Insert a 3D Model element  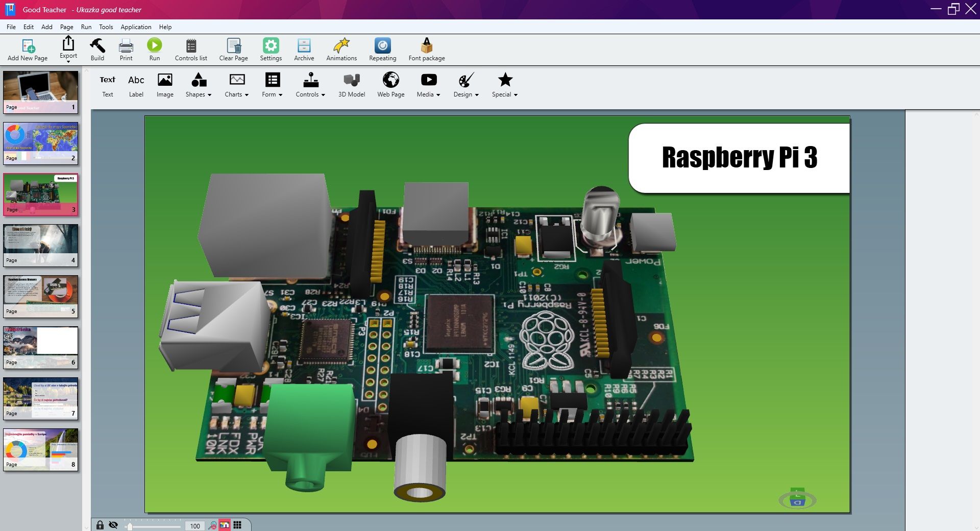tap(351, 85)
